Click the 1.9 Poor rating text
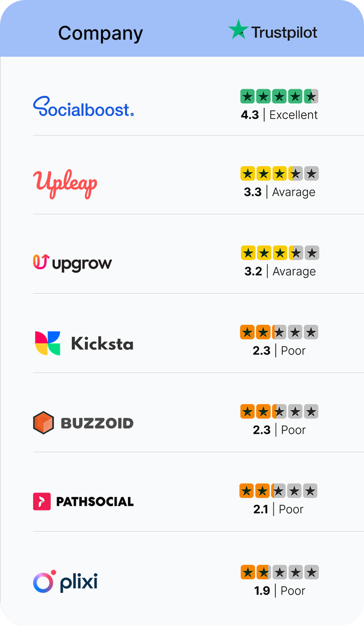Image resolution: width=364 pixels, height=626 pixels. [x=280, y=590]
